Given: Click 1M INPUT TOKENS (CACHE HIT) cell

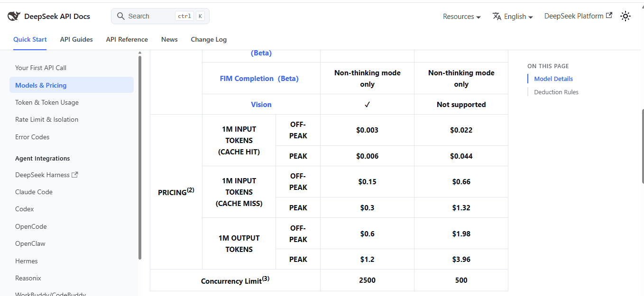Looking at the screenshot, I should coord(239,140).
